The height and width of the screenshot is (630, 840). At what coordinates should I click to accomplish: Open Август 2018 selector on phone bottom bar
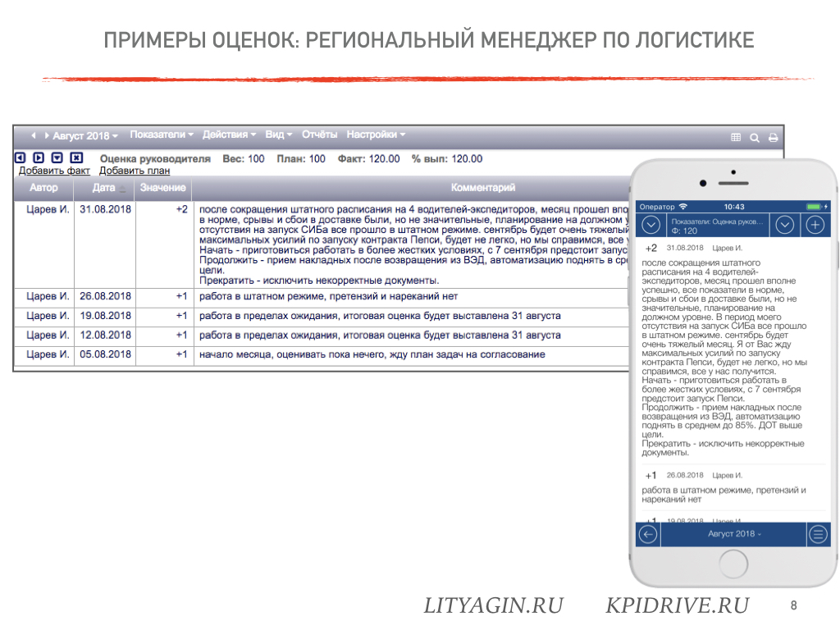[734, 534]
